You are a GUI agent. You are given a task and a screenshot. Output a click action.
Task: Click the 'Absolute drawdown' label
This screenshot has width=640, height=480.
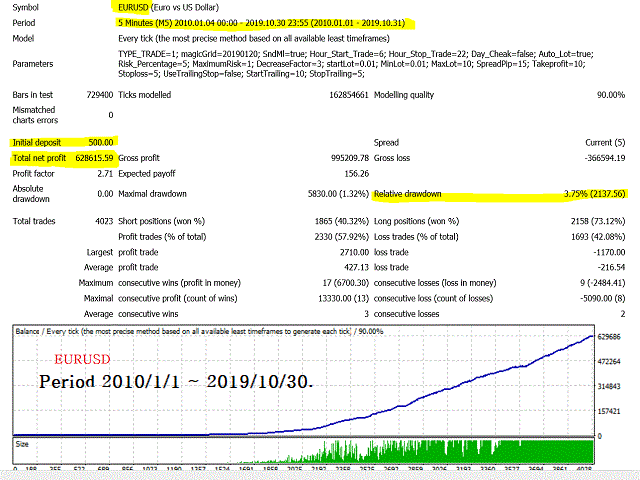click(x=31, y=194)
